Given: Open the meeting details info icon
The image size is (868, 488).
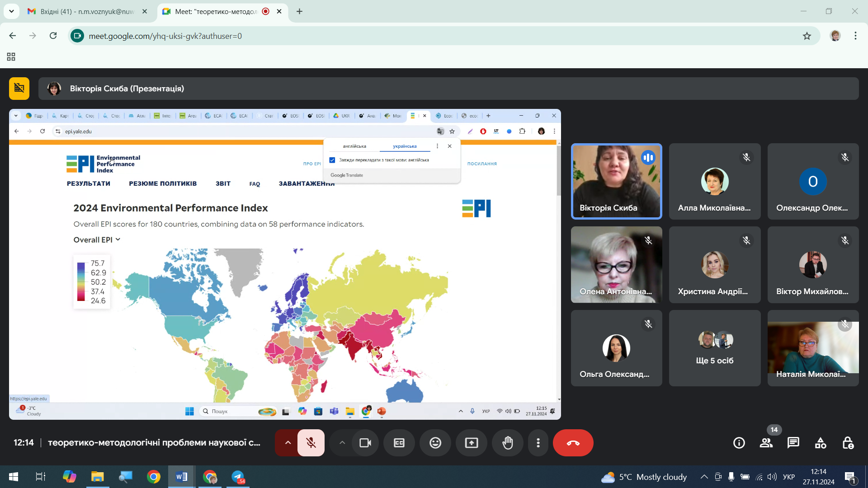Looking at the screenshot, I should point(739,443).
